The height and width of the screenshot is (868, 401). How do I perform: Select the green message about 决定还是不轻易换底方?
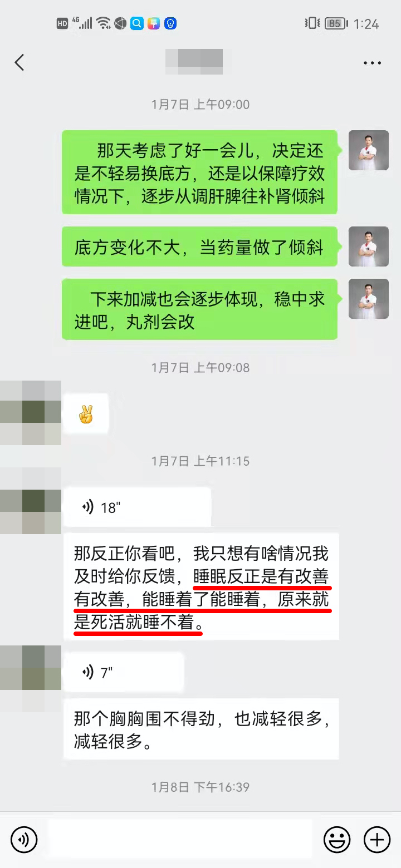click(x=199, y=172)
